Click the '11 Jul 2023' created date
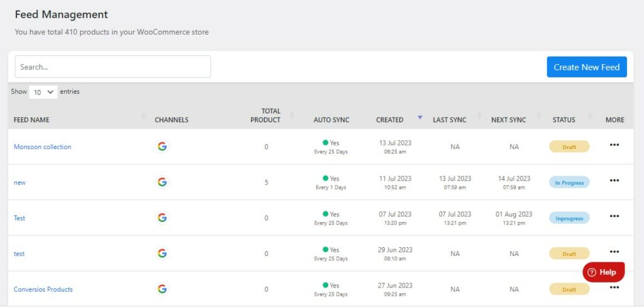The height and width of the screenshot is (307, 644). click(x=395, y=179)
